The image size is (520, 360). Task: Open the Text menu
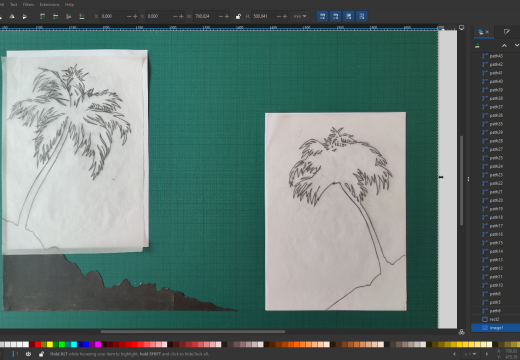click(x=14, y=5)
